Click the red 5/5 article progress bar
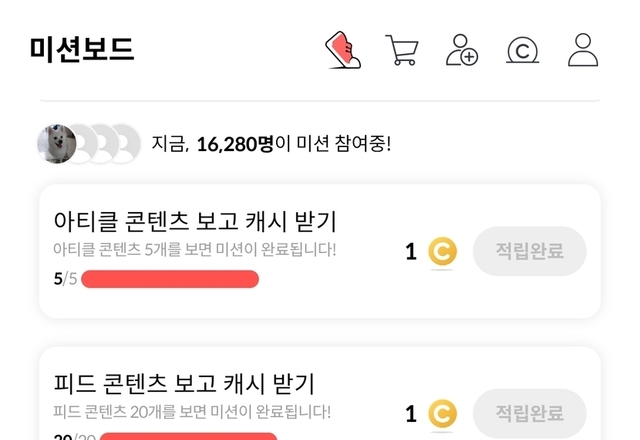Screen dimensions: 640x440 pos(170,279)
